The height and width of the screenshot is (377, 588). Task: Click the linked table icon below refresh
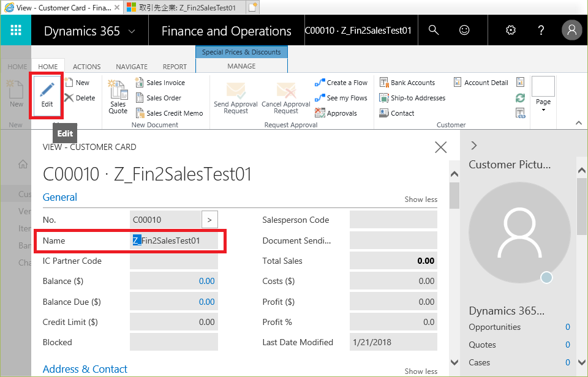click(x=520, y=113)
